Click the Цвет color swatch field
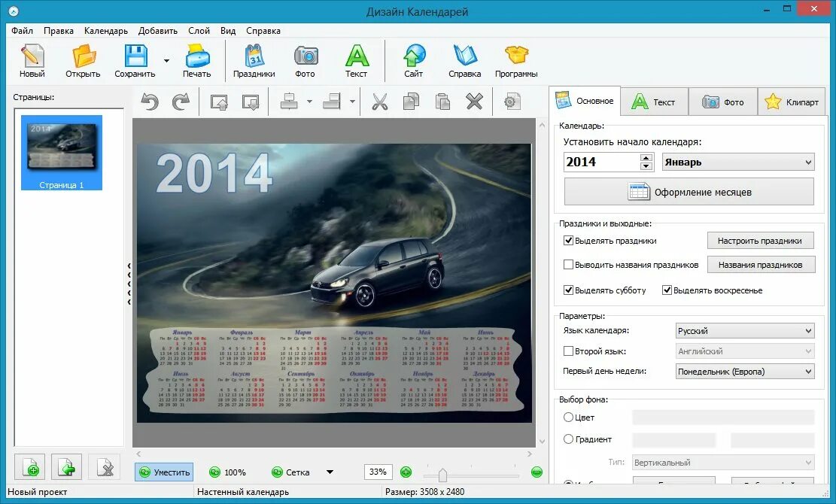This screenshot has height=504, width=836. [x=723, y=417]
